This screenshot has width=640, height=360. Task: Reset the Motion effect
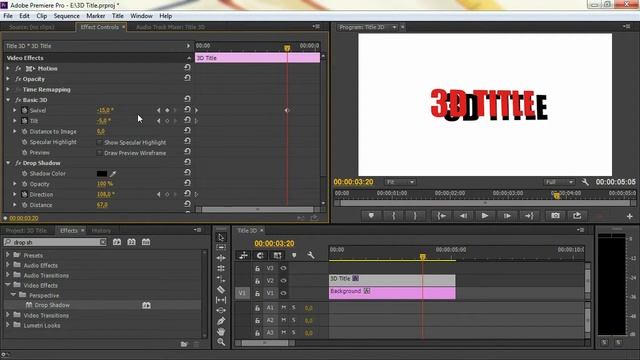187,68
